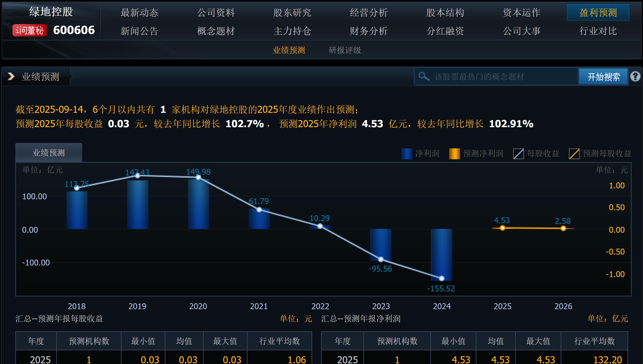Click the stock name 绿地控股

point(51,12)
